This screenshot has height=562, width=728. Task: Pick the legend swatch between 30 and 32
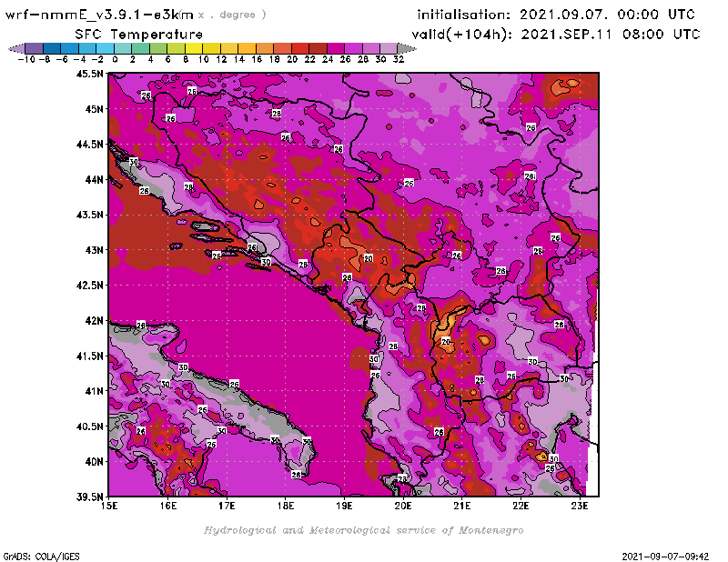(389, 48)
